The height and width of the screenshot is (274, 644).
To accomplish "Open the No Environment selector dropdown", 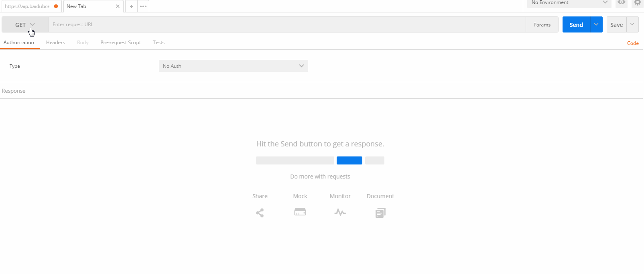I will tap(569, 3).
